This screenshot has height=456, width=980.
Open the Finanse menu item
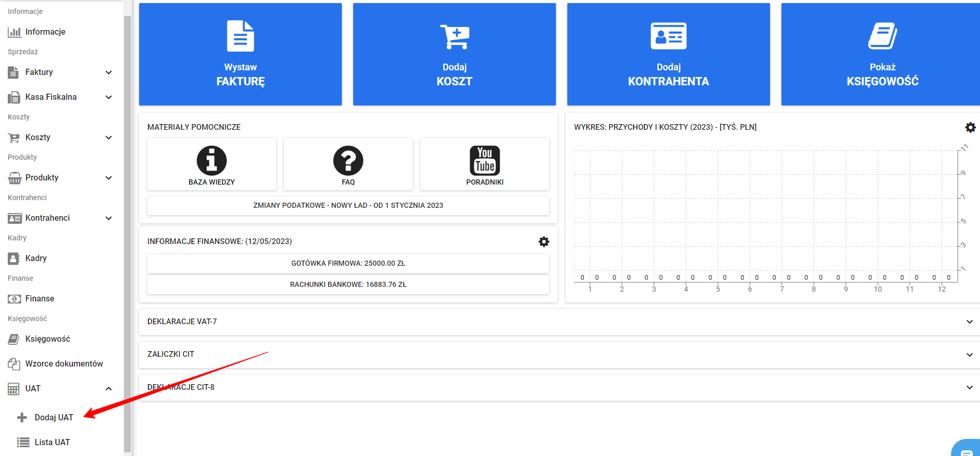point(40,298)
